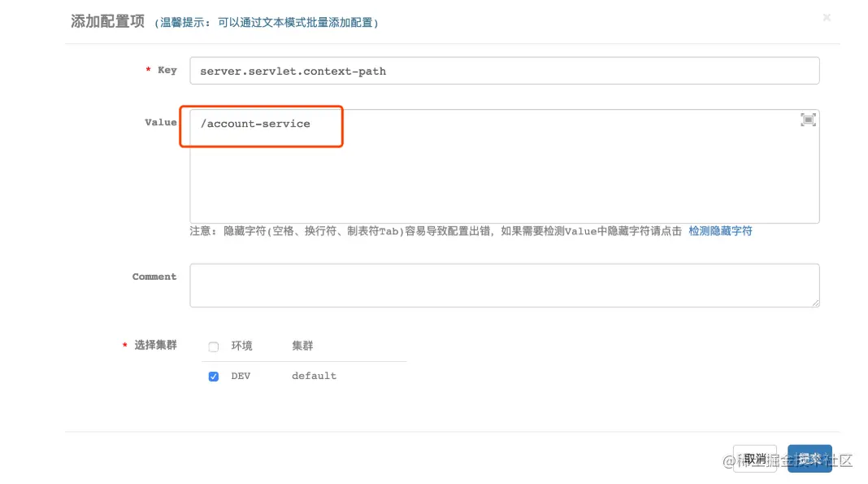The height and width of the screenshot is (484, 868).
Task: Uncheck the DEV default cluster checkbox
Action: point(214,377)
